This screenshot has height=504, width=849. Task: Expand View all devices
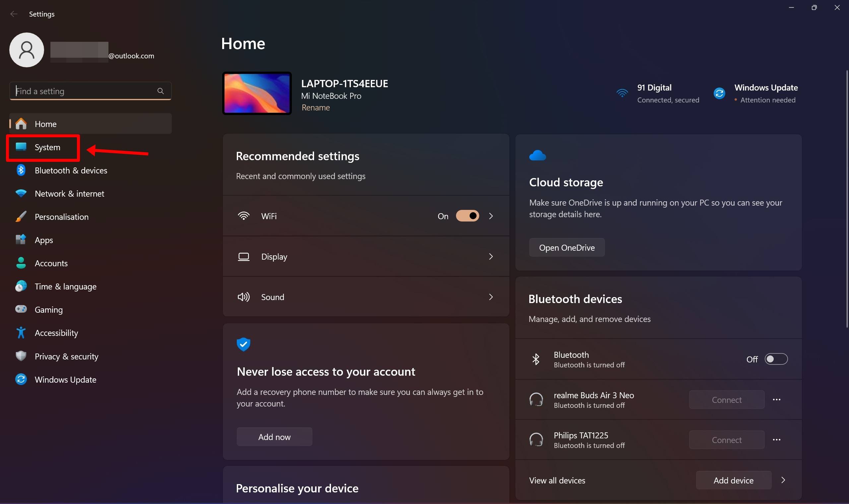coord(557,480)
